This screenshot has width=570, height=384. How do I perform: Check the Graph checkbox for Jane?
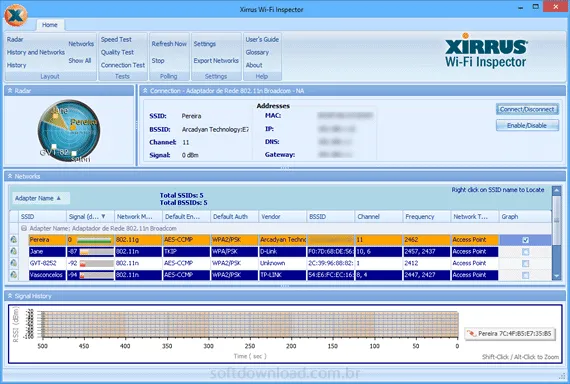point(525,252)
